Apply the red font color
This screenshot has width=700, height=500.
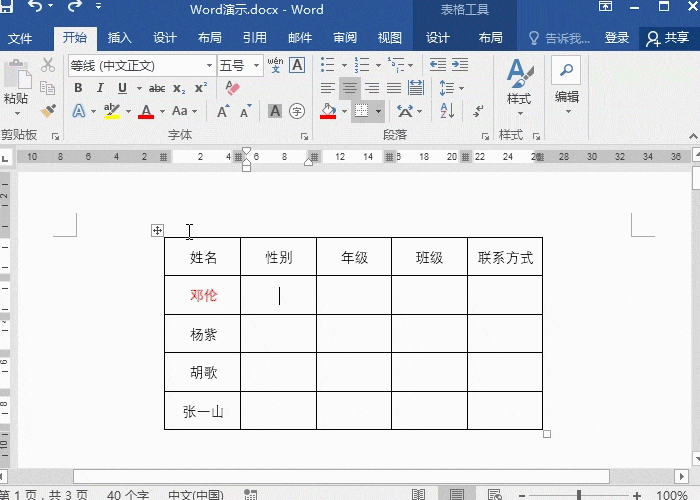tap(146, 111)
